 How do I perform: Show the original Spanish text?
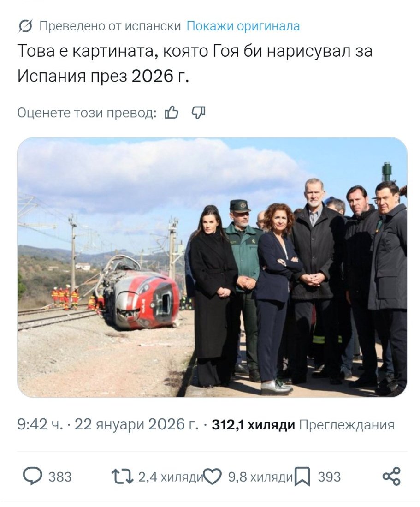click(x=243, y=26)
